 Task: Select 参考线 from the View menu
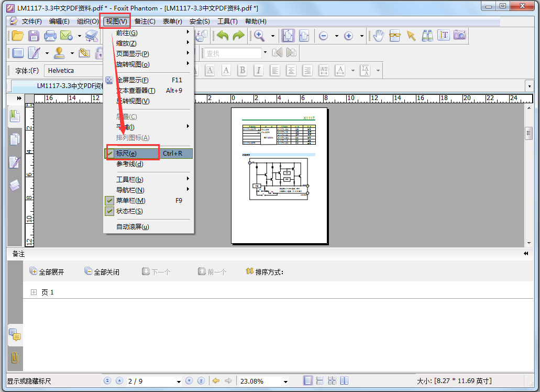pyautogui.click(x=129, y=164)
